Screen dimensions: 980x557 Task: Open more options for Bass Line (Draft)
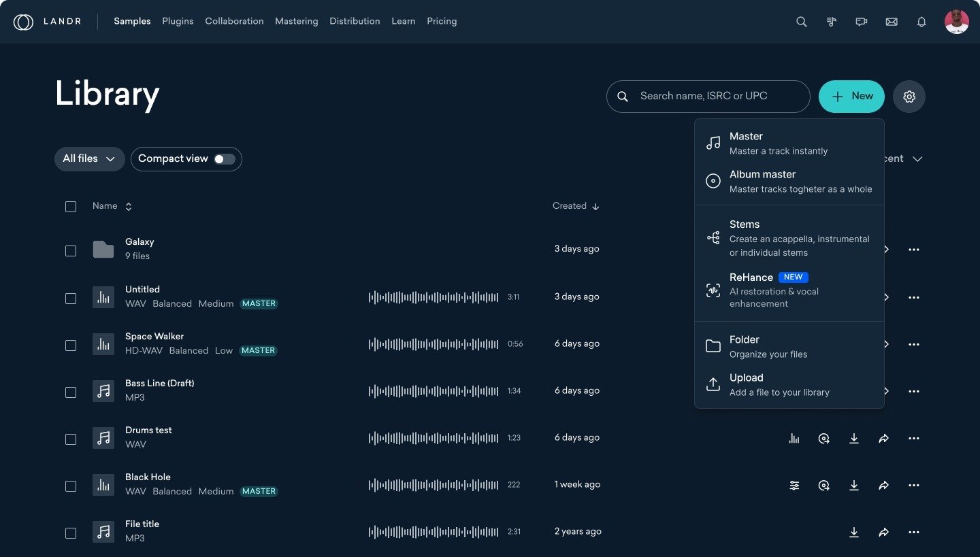coord(914,392)
